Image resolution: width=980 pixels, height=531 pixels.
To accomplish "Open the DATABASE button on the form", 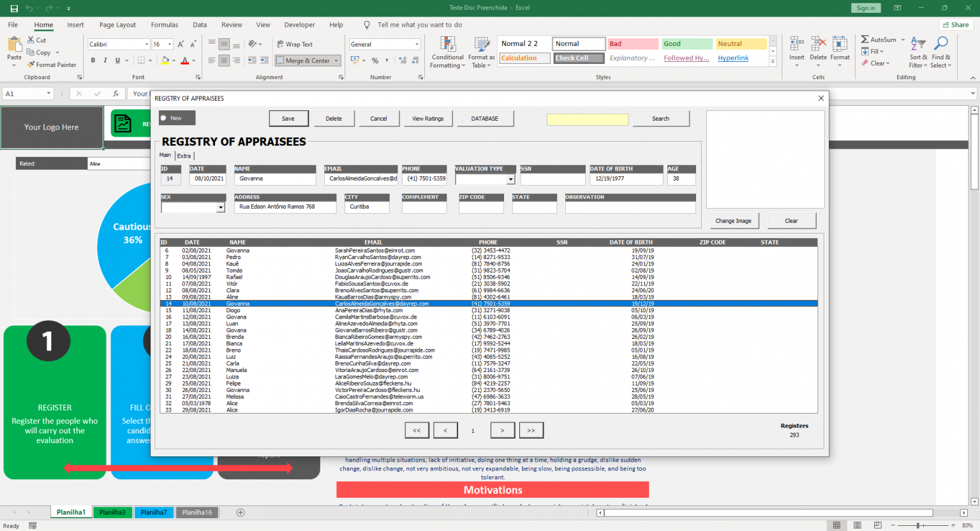I will 485,118.
